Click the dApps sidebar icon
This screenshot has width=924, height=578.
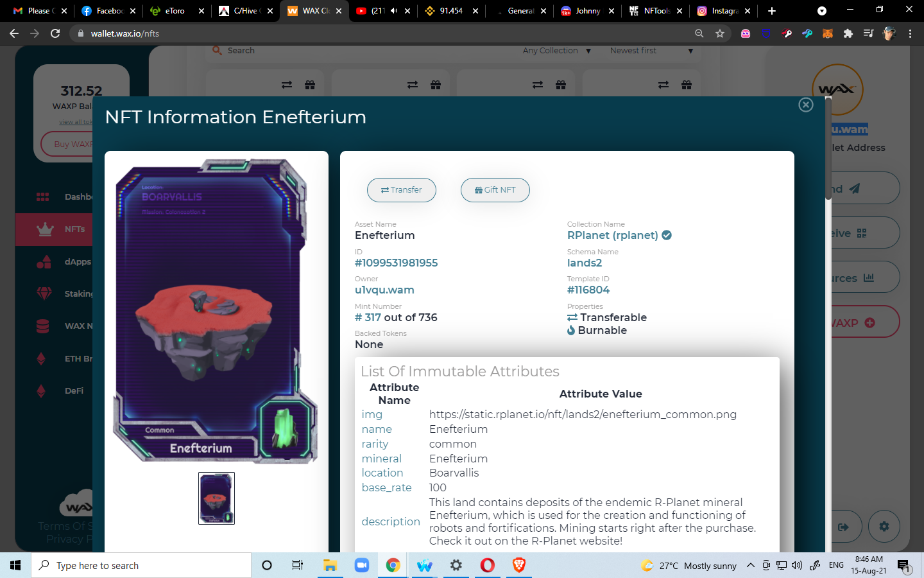point(44,261)
